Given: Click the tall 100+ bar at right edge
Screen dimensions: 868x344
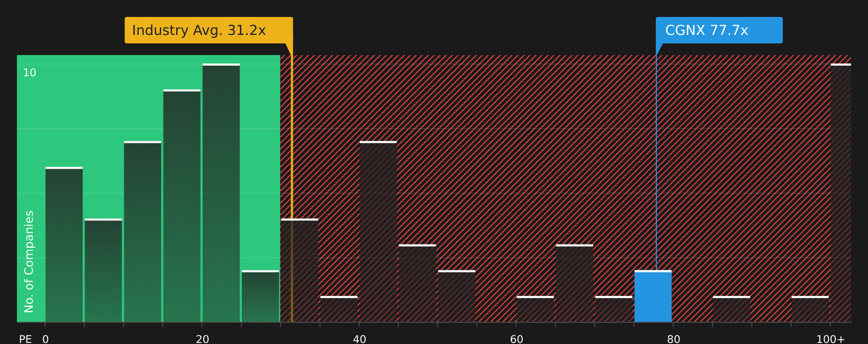Looking at the screenshot, I should coord(841,193).
